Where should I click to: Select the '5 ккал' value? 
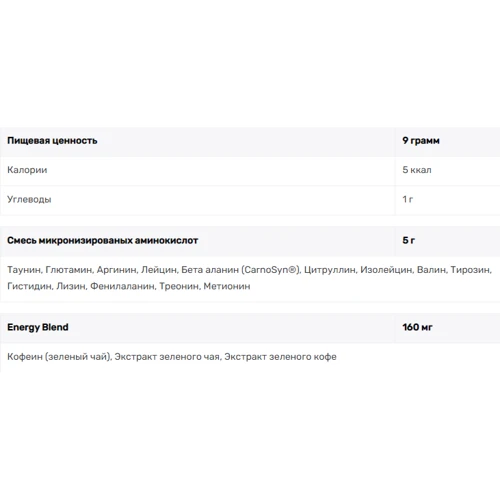click(x=417, y=170)
